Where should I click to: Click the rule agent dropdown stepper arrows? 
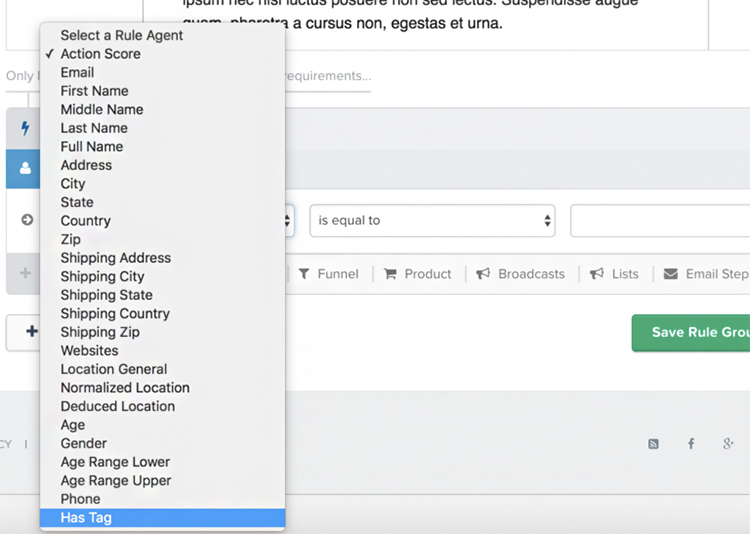(287, 221)
